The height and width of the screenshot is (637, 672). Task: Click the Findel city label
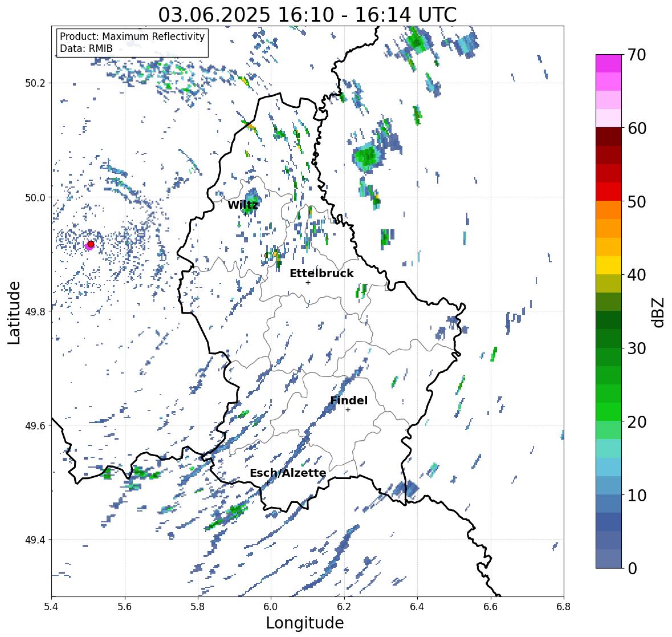tap(349, 400)
